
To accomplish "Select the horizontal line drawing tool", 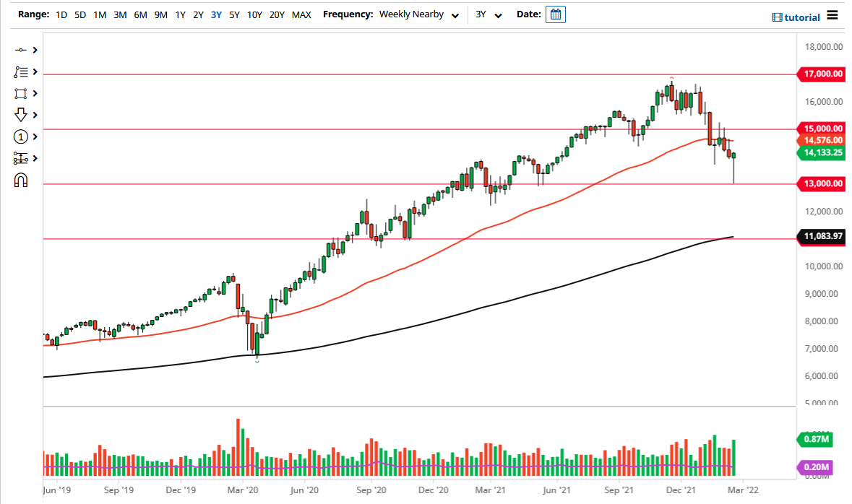I will tap(21, 50).
